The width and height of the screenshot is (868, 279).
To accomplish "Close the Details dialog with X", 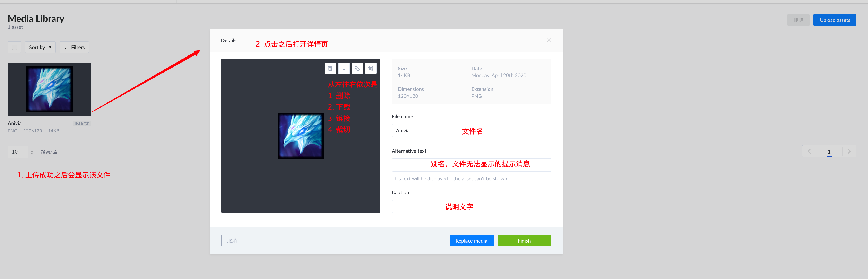I will click(x=549, y=40).
